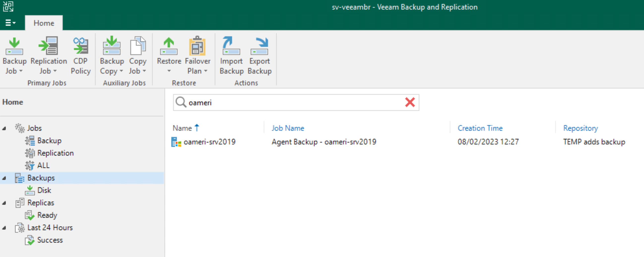Open the Backup Copy dropdown arrow
This screenshot has height=257, width=644.
click(x=121, y=71)
